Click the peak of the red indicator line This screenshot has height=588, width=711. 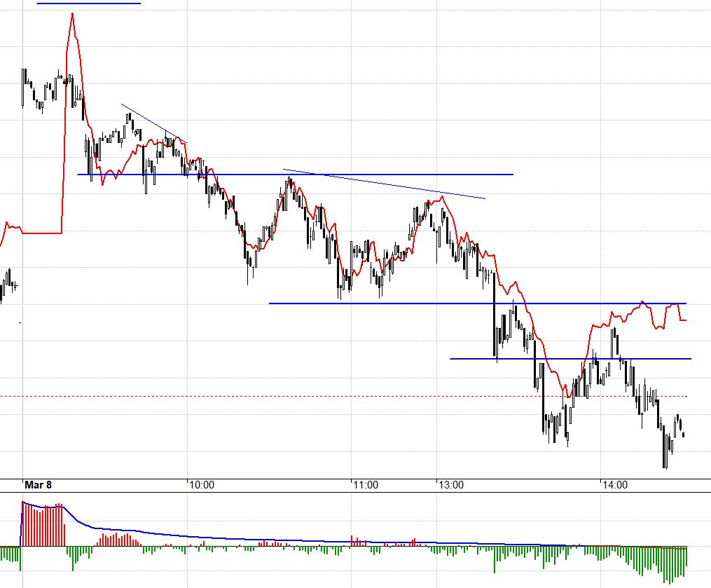tap(72, 14)
